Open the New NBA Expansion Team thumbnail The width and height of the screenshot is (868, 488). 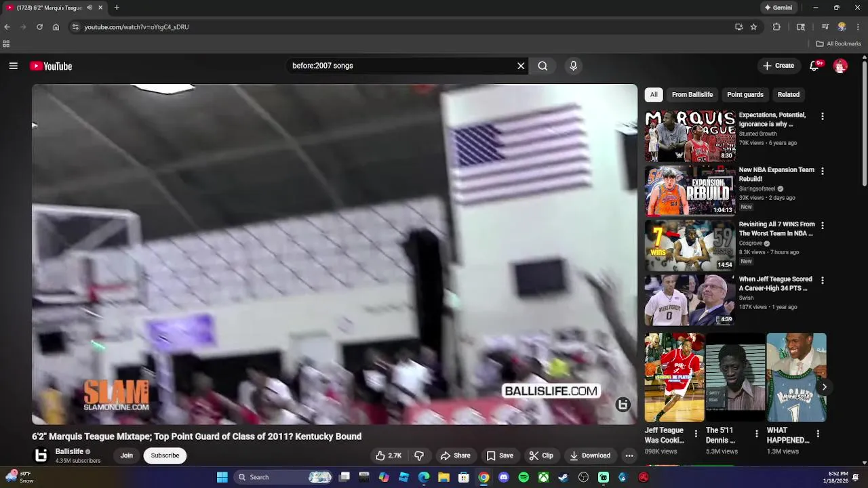pyautogui.click(x=690, y=191)
